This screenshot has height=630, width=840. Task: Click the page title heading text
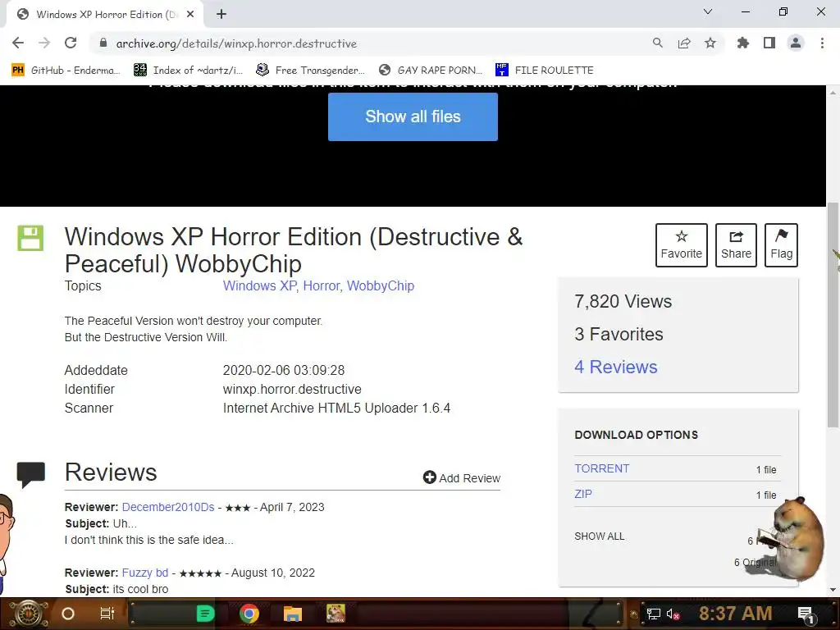click(294, 250)
